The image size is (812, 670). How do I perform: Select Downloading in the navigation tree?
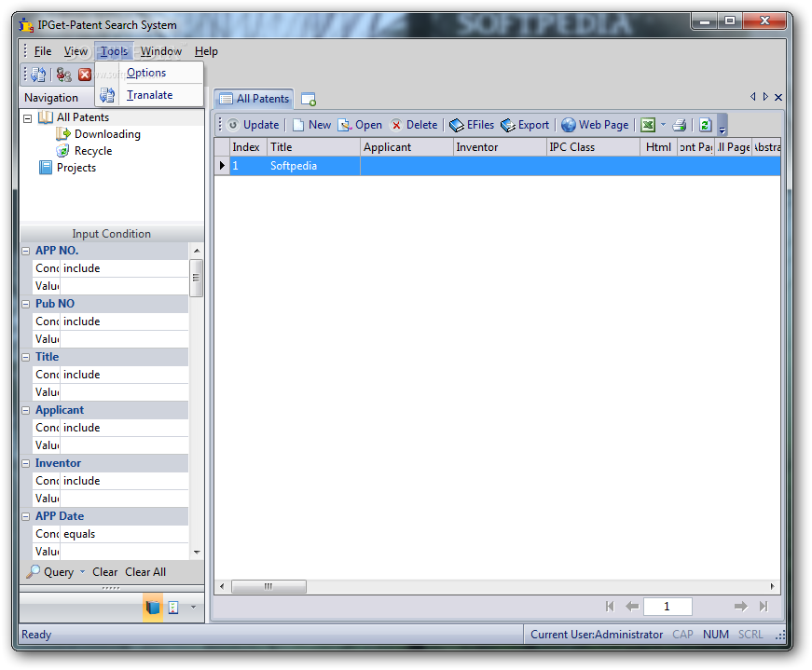coord(107,134)
